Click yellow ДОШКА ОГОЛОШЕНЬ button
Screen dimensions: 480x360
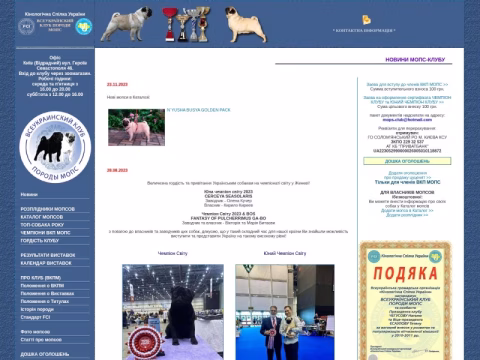(407, 161)
